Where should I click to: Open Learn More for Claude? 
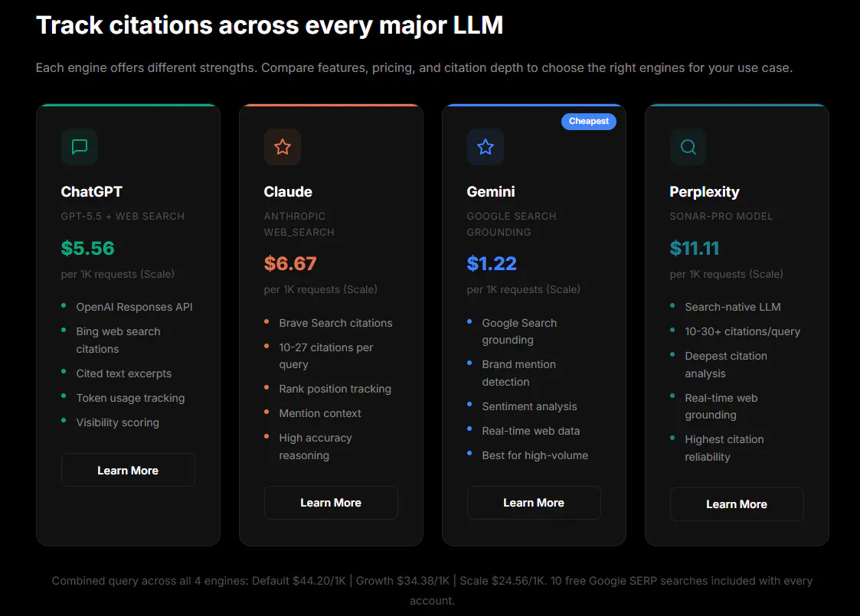click(331, 503)
